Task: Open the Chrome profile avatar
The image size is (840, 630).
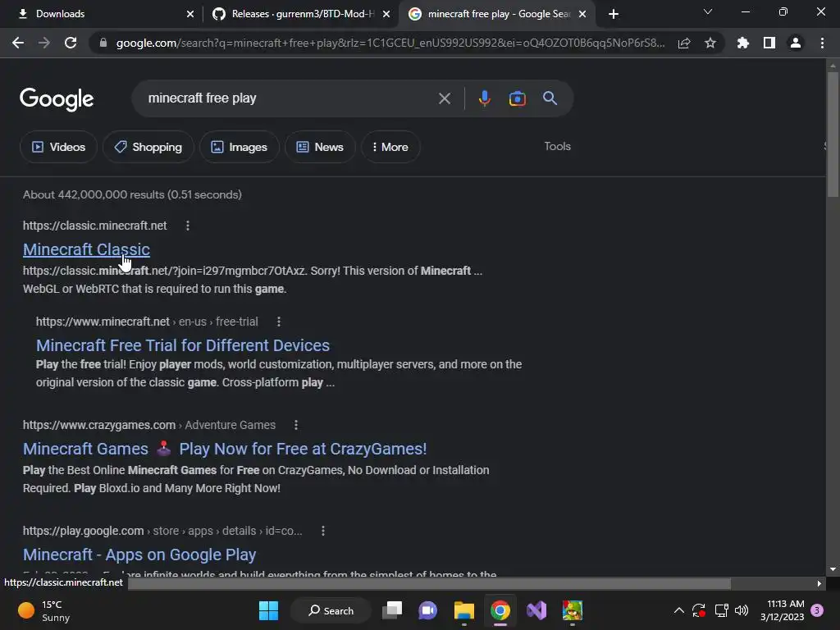Action: [x=796, y=43]
